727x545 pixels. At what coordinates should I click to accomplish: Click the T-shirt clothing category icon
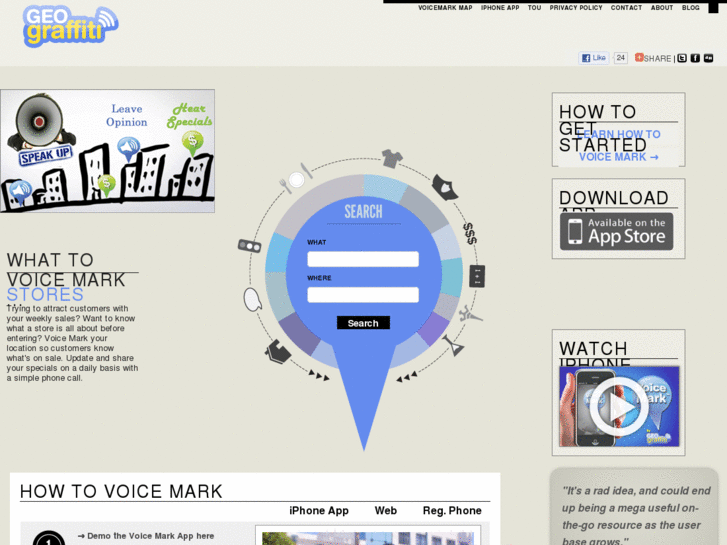[x=392, y=159]
